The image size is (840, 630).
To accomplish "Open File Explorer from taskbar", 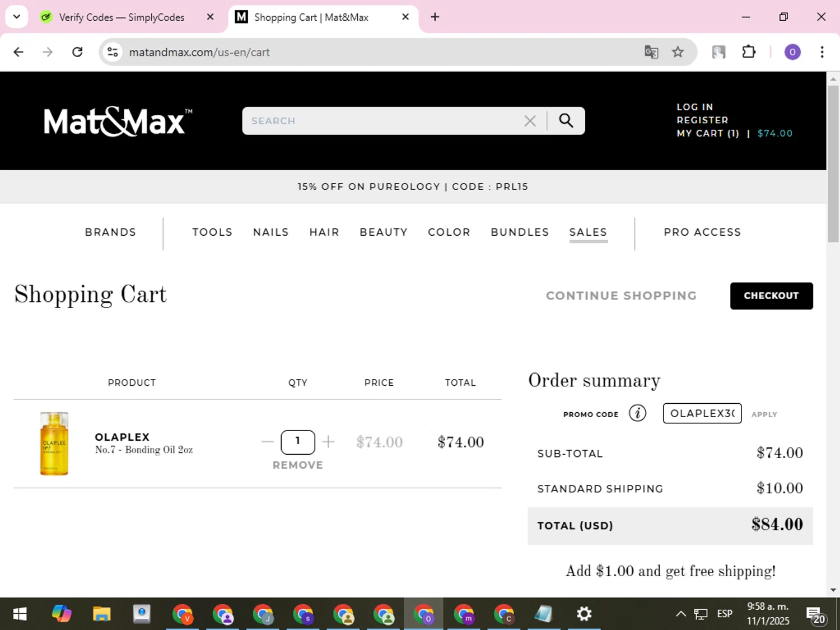I will click(x=101, y=614).
